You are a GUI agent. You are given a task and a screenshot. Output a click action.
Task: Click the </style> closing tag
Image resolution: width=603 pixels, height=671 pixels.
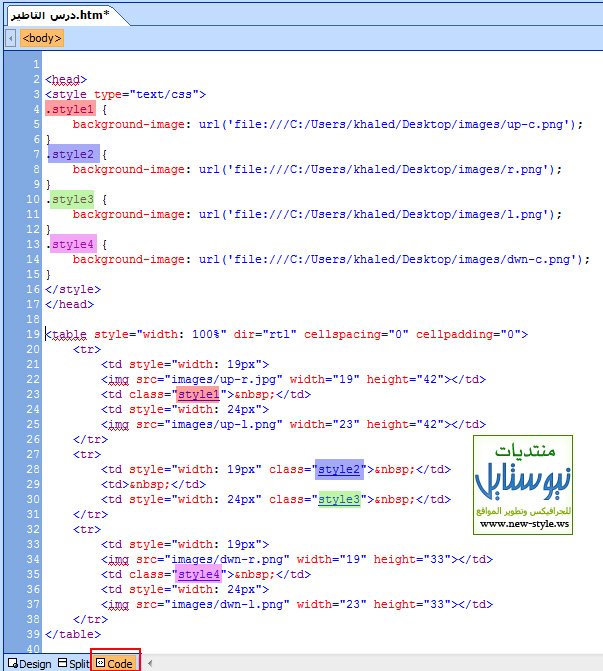(73, 289)
